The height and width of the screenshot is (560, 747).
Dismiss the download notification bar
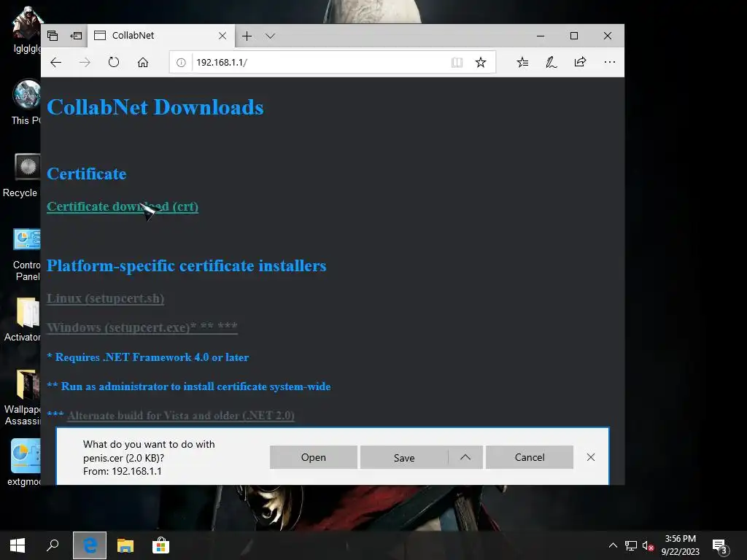(x=591, y=457)
